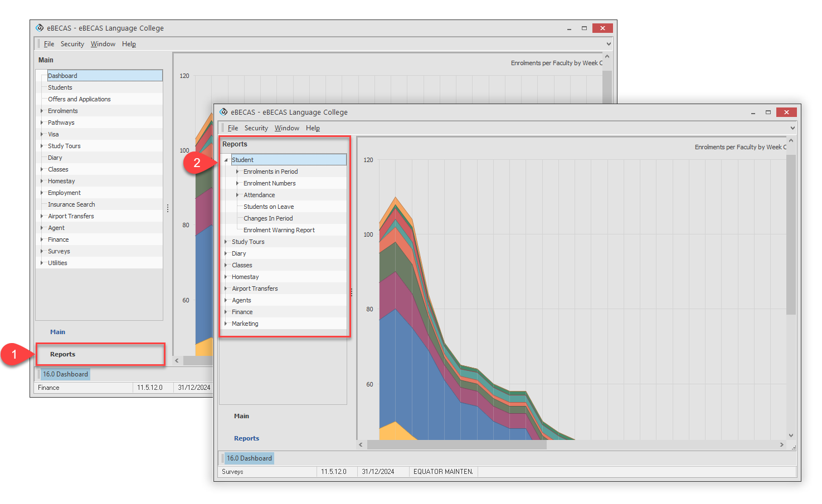Expand the Finance reports node
The width and height of the screenshot is (822, 504).
[226, 312]
